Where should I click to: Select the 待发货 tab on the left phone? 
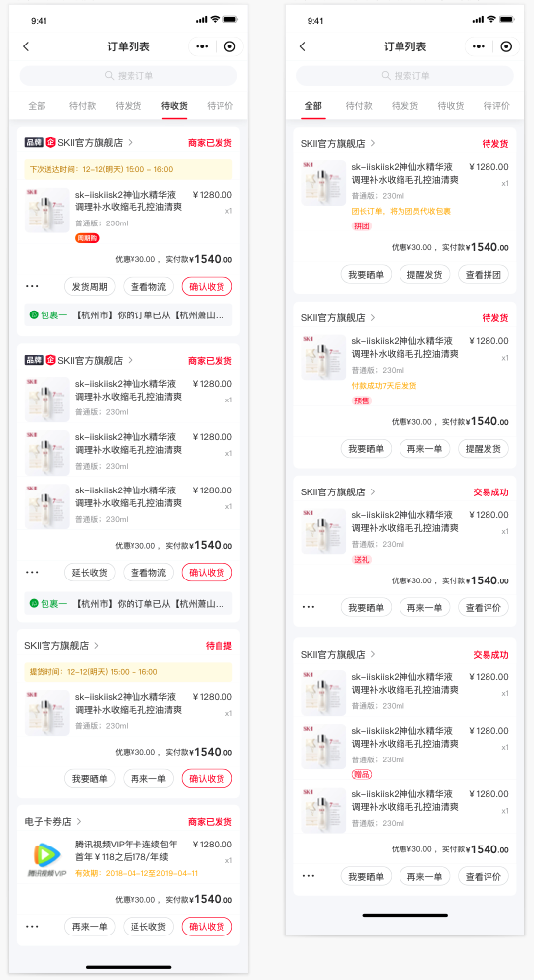129,106
